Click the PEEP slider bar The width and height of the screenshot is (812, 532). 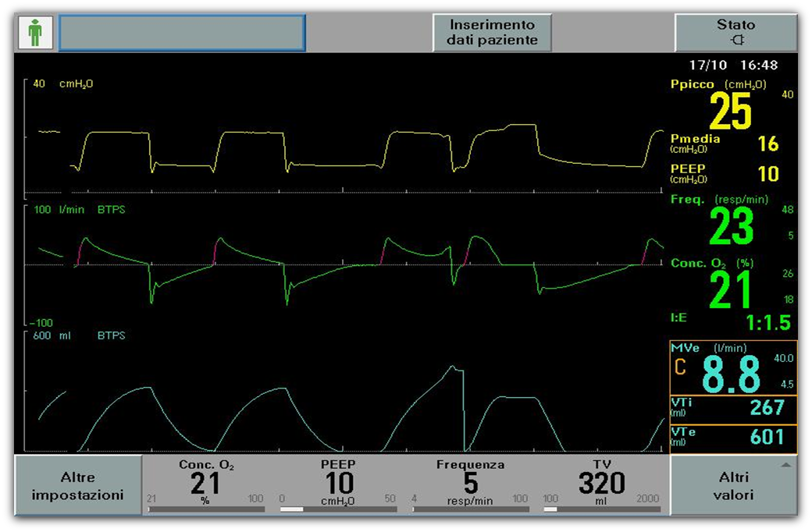point(338,509)
